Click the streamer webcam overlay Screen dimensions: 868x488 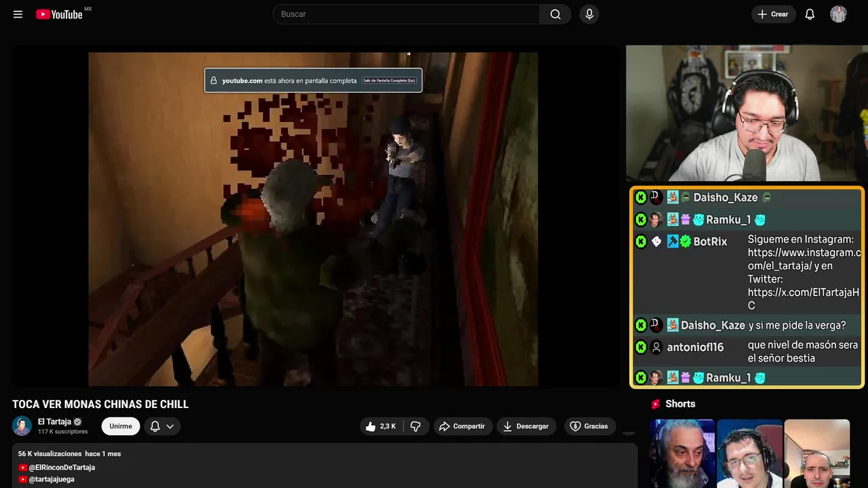747,113
